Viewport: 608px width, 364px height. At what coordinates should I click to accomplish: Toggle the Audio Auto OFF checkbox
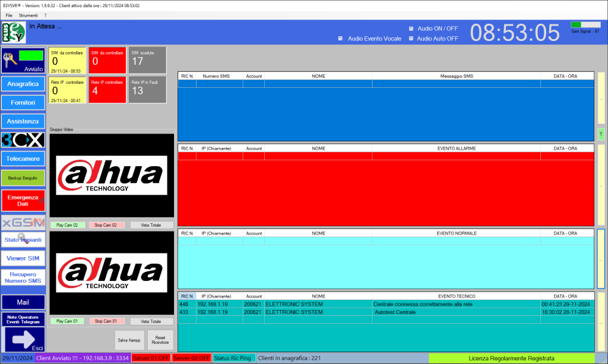(x=411, y=39)
